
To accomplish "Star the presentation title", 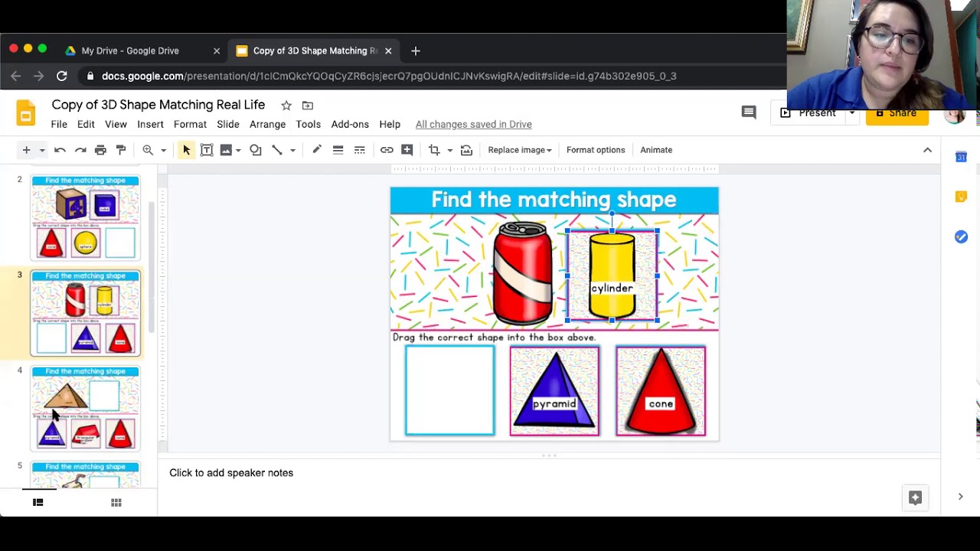I will (x=286, y=105).
